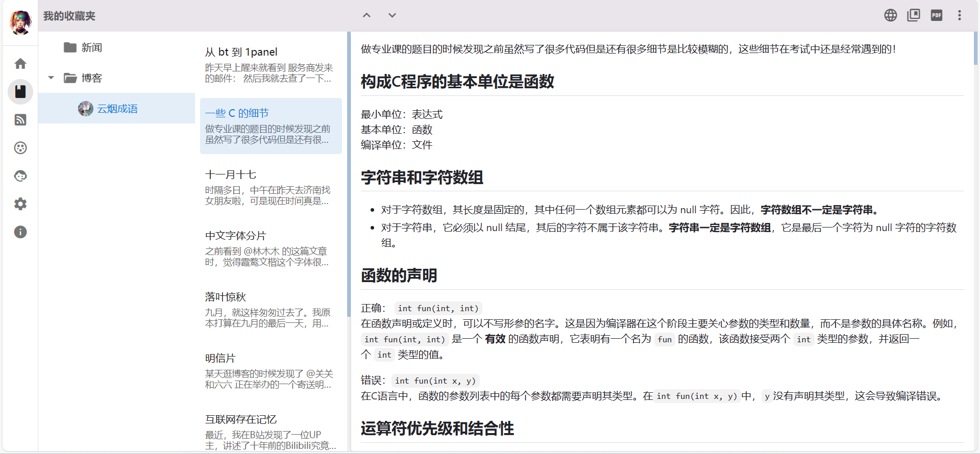This screenshot has height=454, width=980.
Task: Click the user avatar at top left
Action: [x=20, y=22]
